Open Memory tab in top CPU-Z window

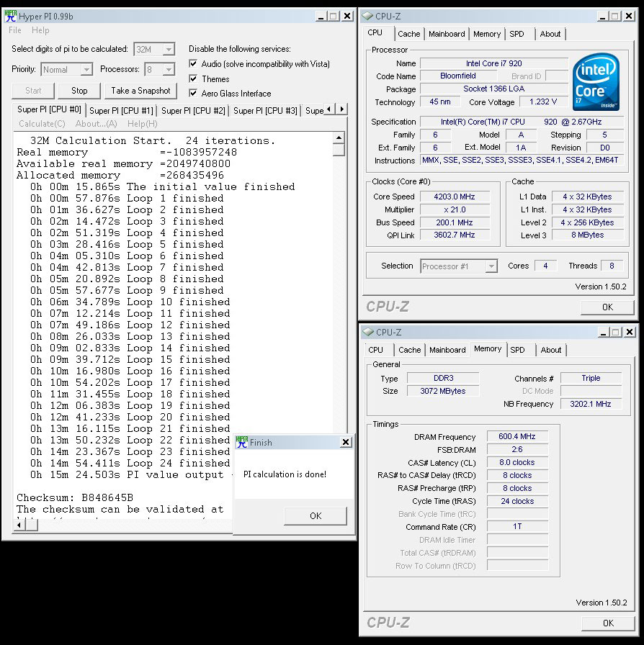tap(487, 34)
